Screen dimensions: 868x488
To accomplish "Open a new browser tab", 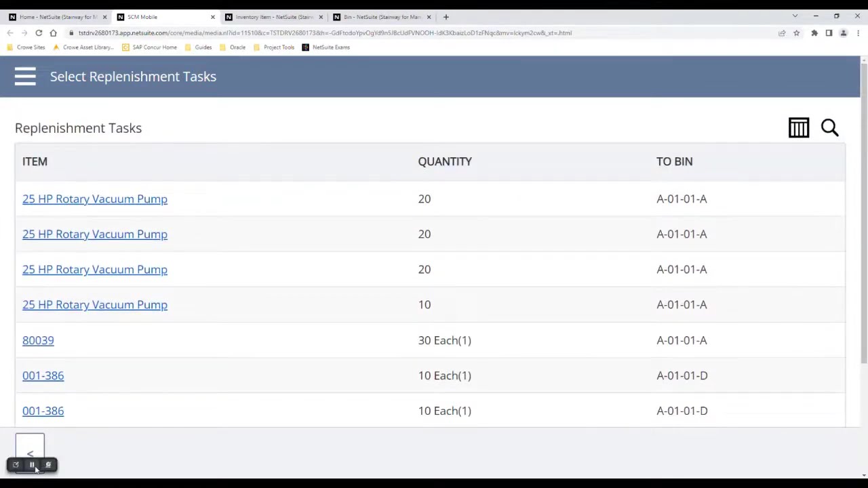I will [446, 17].
